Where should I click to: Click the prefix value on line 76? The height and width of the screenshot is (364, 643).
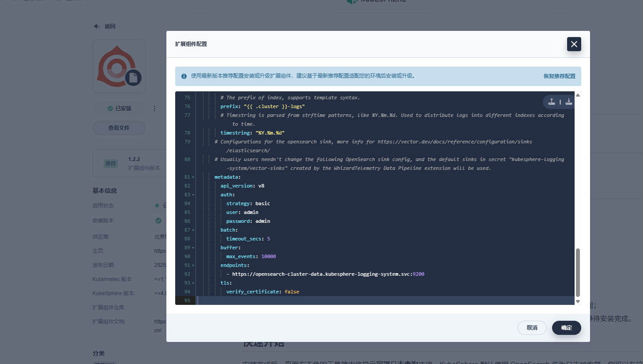(274, 106)
